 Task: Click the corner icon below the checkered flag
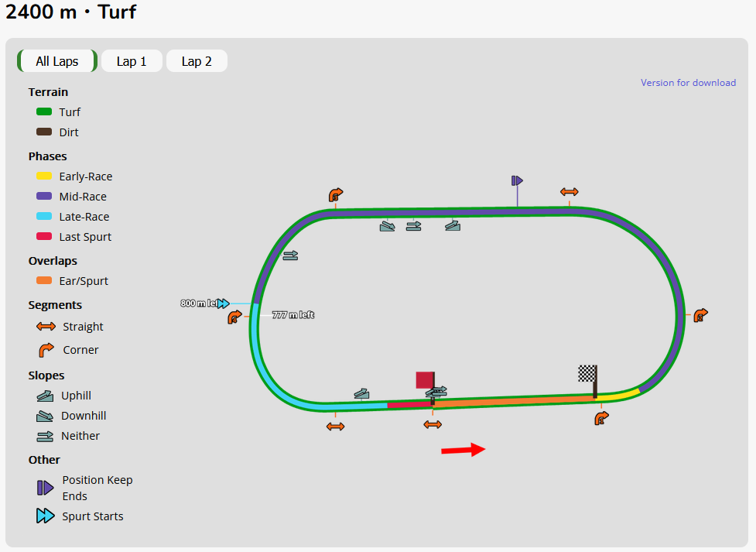[x=601, y=418]
